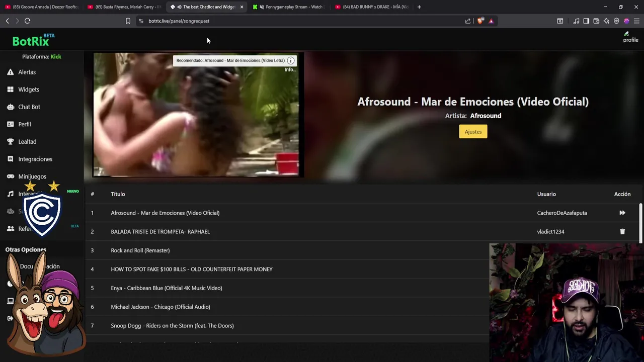Go forward with the browser forward arrow
644x362 pixels.
(17, 21)
